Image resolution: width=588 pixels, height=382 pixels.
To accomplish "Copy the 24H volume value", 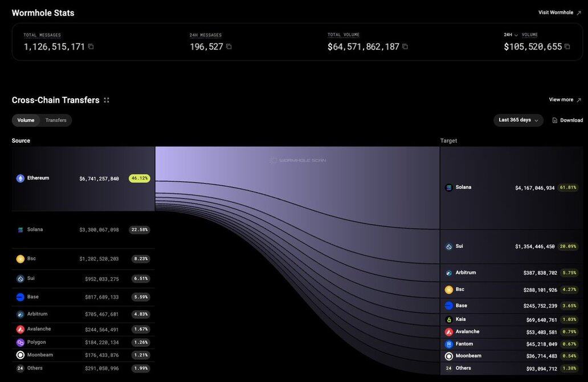I will [567, 47].
